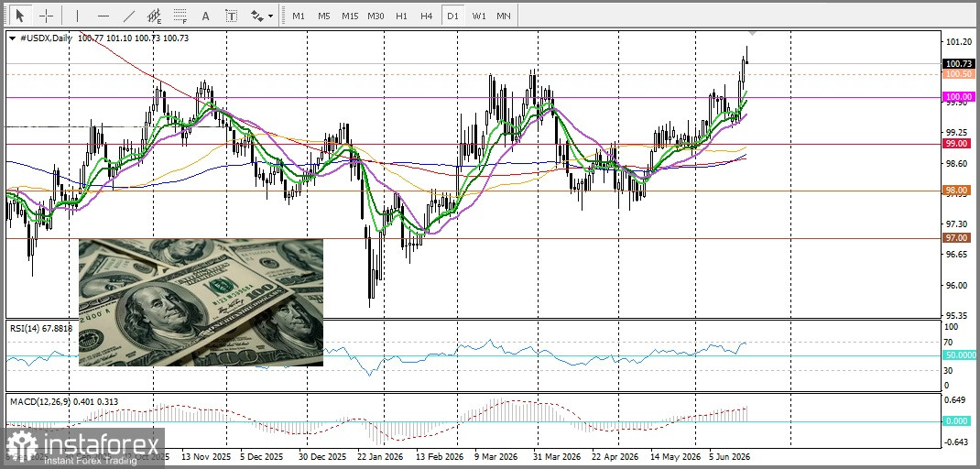980x469 pixels.
Task: Click the magenta 100.00 level label
Action: pyautogui.click(x=959, y=97)
